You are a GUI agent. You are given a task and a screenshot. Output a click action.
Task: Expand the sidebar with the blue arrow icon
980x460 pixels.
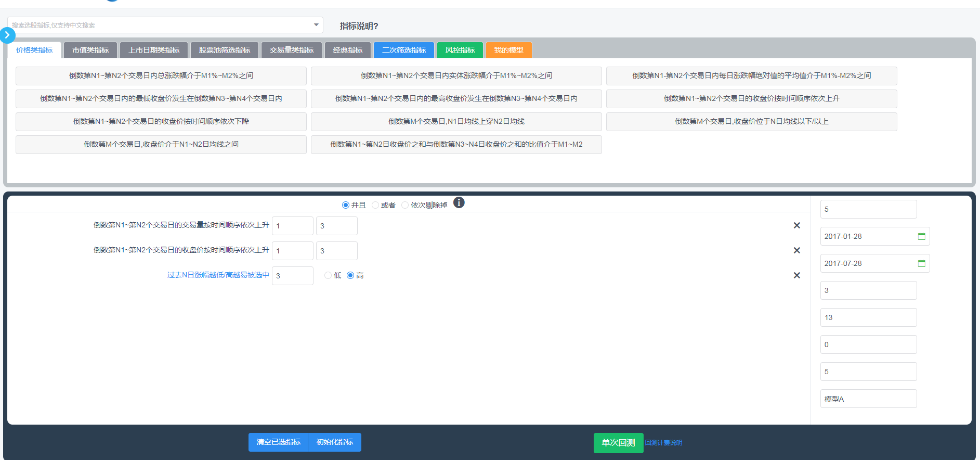7,35
